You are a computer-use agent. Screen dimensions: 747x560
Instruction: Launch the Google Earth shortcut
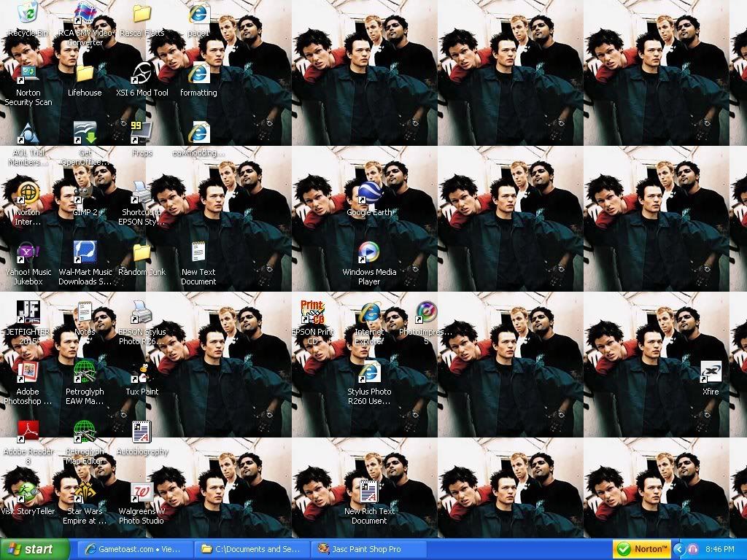coord(369,192)
